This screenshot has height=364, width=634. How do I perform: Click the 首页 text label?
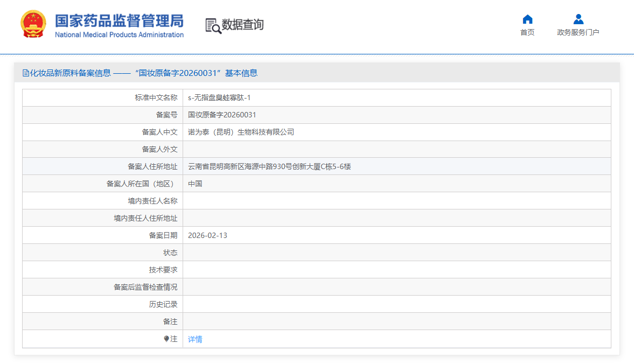(x=527, y=32)
